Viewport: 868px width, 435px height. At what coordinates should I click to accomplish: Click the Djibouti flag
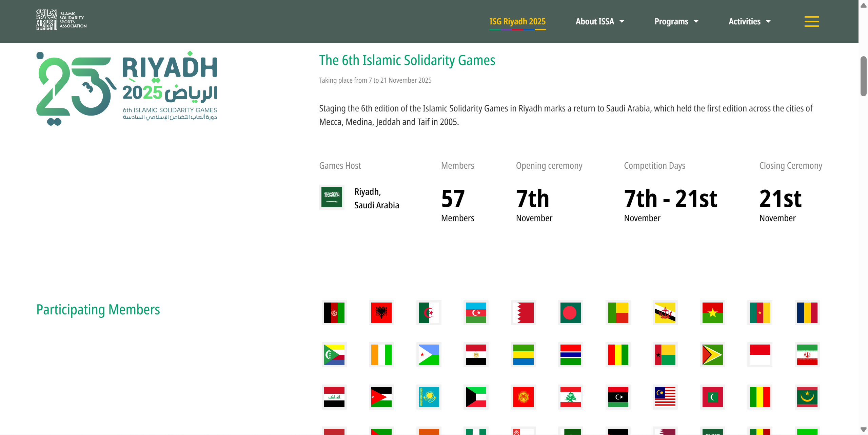coord(429,354)
